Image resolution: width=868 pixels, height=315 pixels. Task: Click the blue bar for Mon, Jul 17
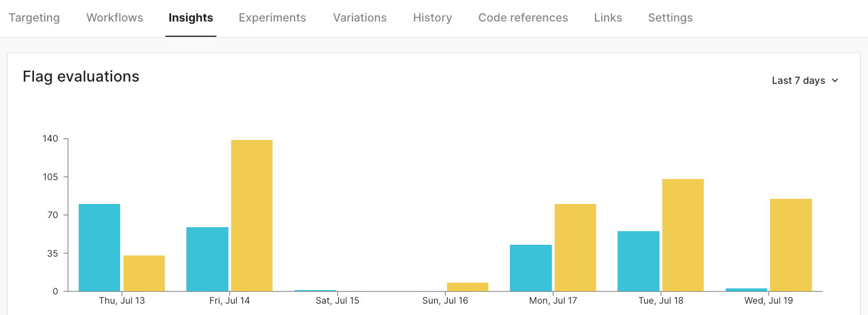pyautogui.click(x=531, y=268)
